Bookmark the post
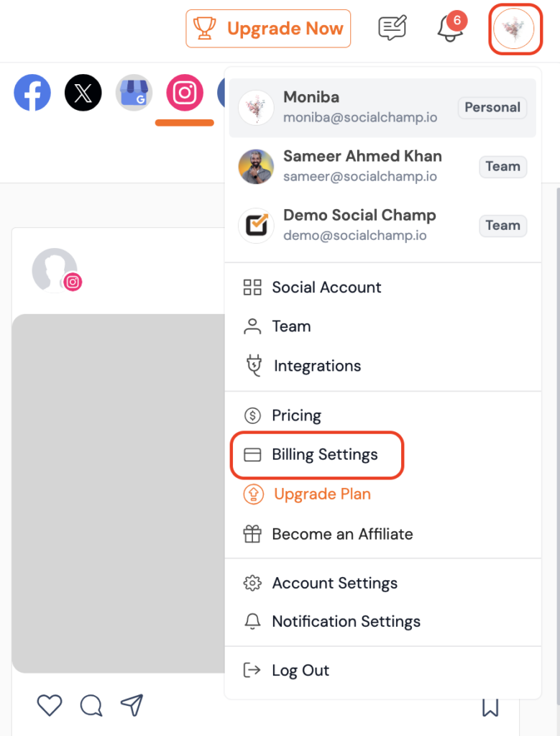Viewport: 560px width, 736px height. click(490, 706)
